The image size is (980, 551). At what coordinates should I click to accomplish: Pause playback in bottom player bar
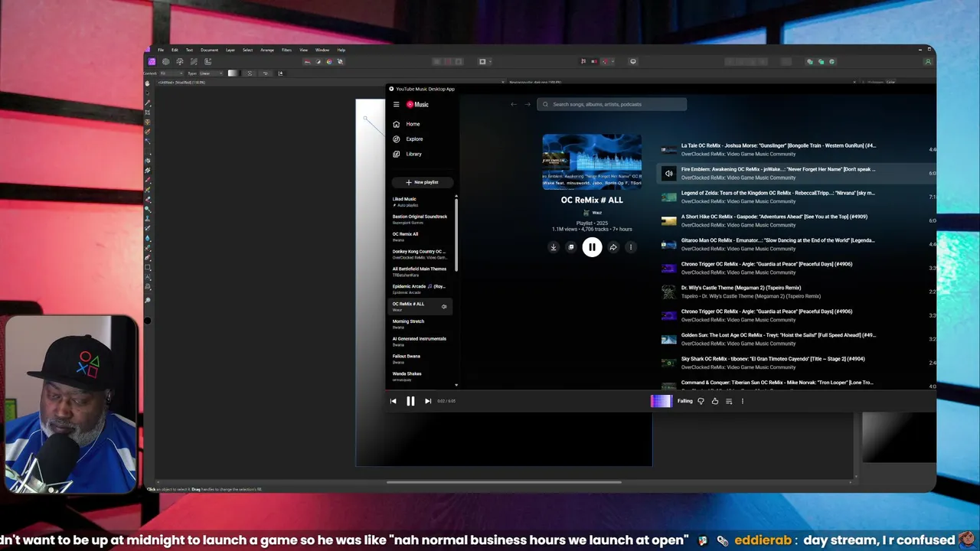410,401
